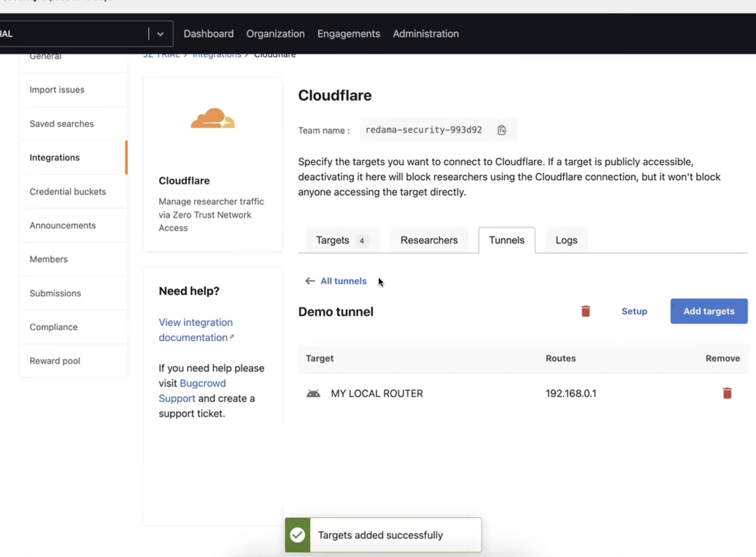Viewport: 756px width, 557px height.
Task: Click the Targets count badge 4
Action: tap(361, 241)
